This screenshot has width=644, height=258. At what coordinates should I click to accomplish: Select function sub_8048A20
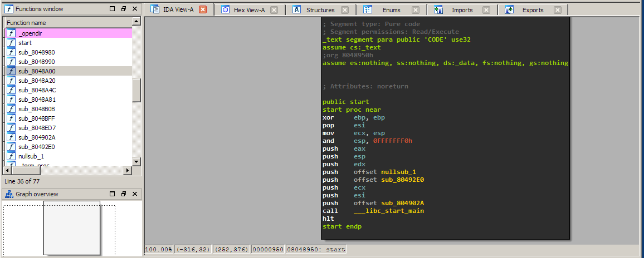pyautogui.click(x=69, y=81)
